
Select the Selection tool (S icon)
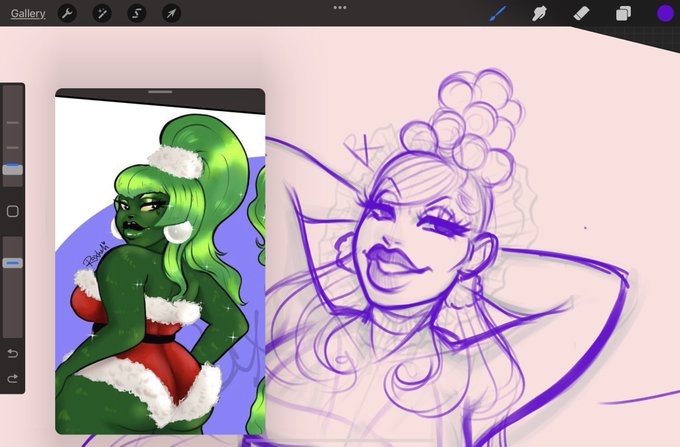[137, 13]
